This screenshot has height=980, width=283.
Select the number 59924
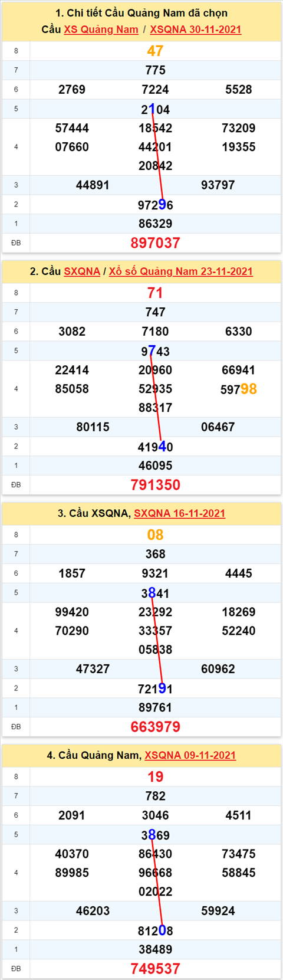(218, 911)
